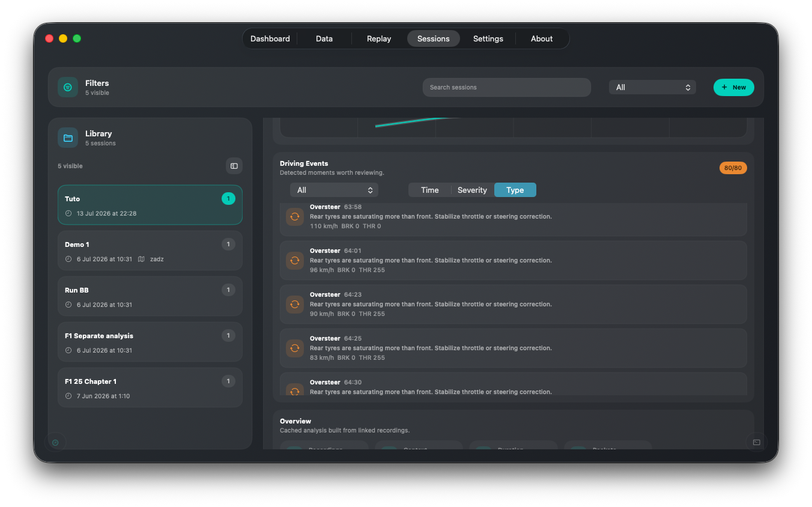Select the Run BB session
The width and height of the screenshot is (812, 507).
click(x=150, y=296)
